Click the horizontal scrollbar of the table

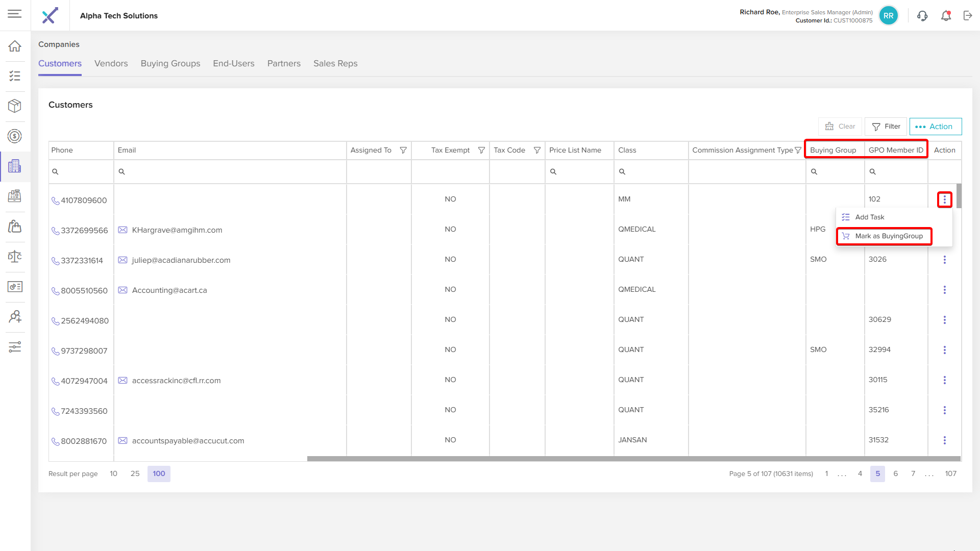click(633, 459)
